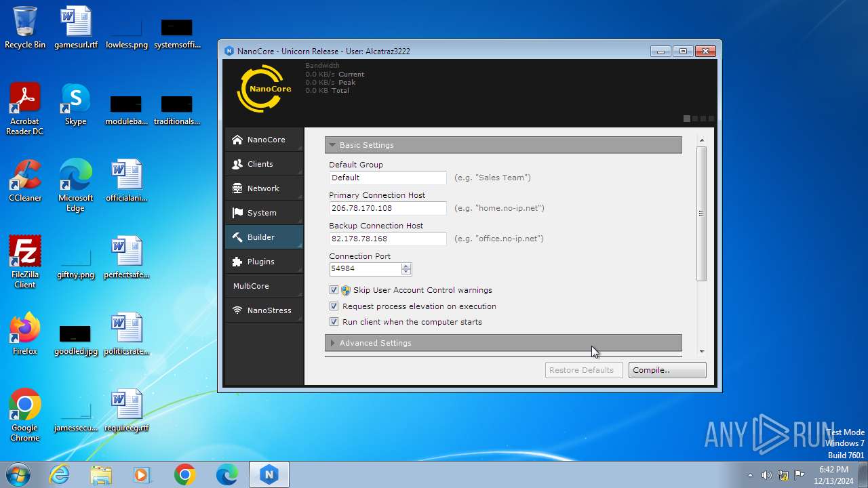868x488 pixels.
Task: Collapse the Basic Settings section
Action: click(x=503, y=145)
